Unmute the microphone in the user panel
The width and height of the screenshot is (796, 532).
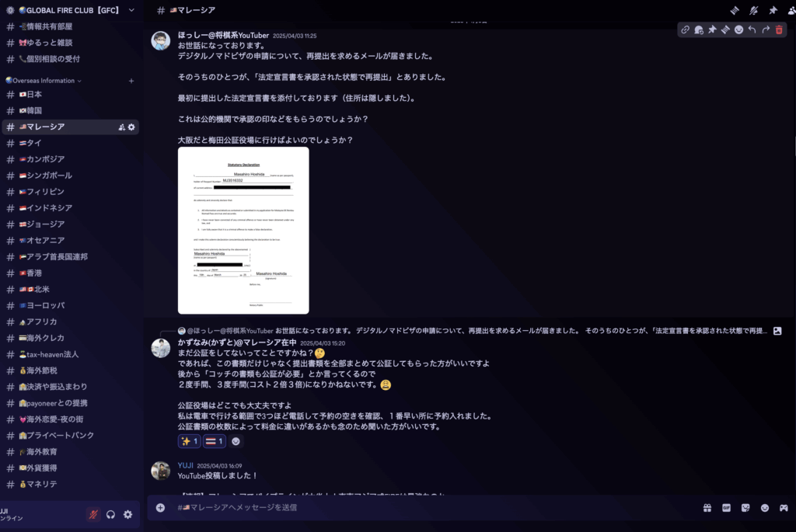93,514
